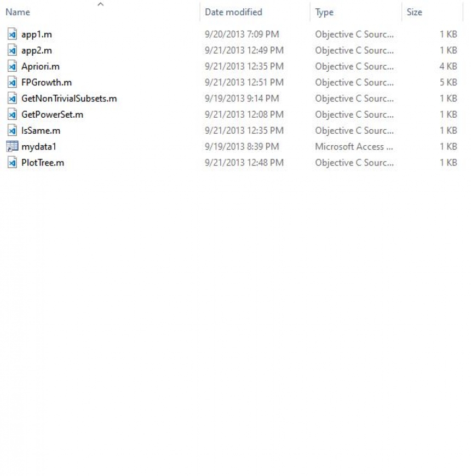
Task: Click the type cell of app1.m
Action: pyautogui.click(x=354, y=35)
